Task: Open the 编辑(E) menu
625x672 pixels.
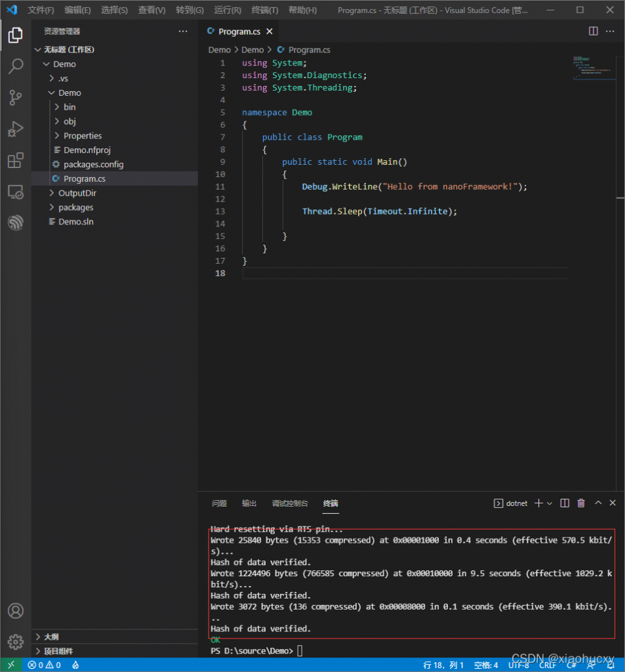Action: (77, 10)
